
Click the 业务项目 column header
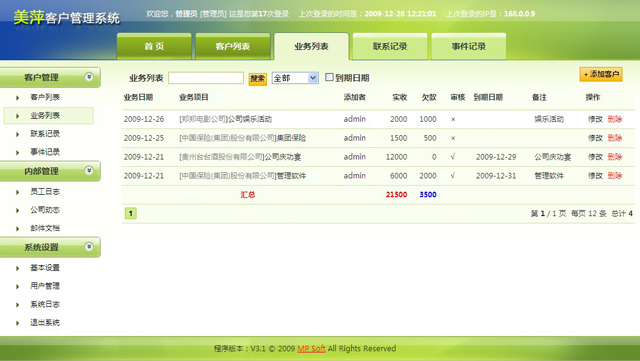(194, 97)
